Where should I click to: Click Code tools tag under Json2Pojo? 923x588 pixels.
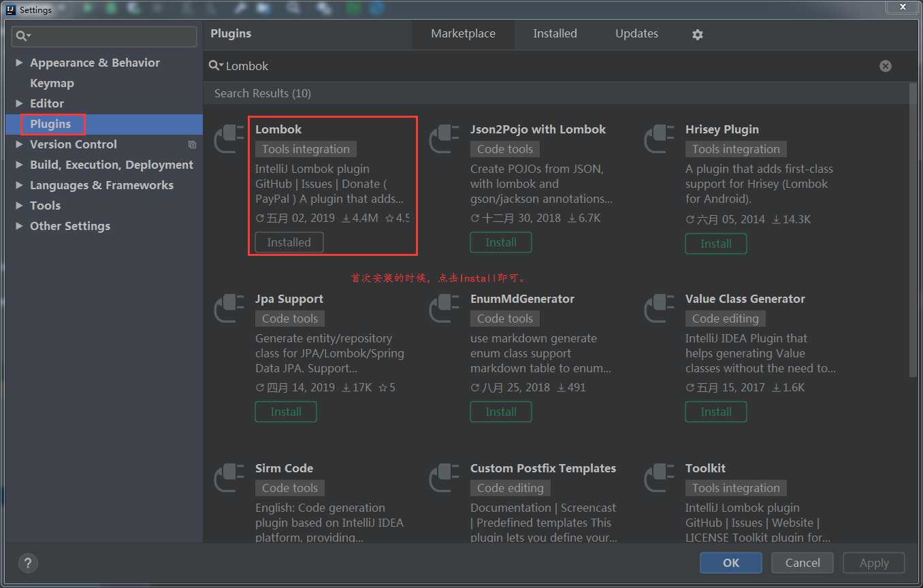[505, 149]
